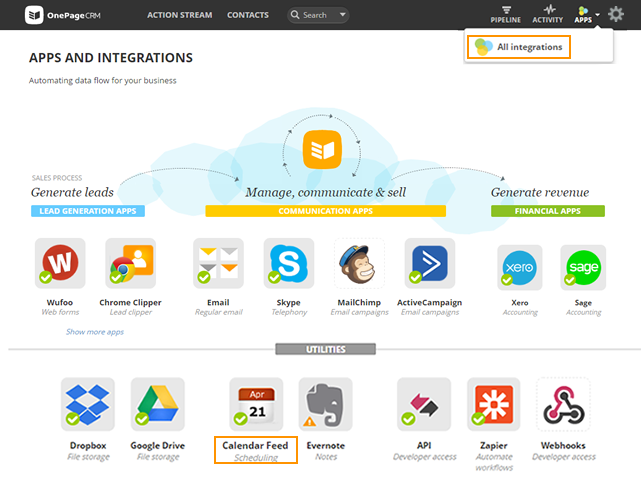Image resolution: width=641 pixels, height=496 pixels.
Task: Click the Generate leads heading
Action: point(72,192)
